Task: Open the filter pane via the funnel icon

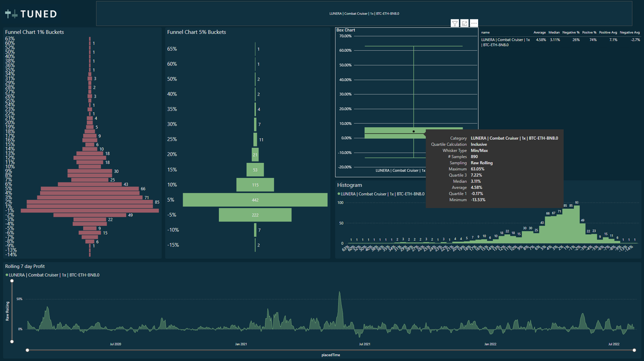Action: coord(454,23)
